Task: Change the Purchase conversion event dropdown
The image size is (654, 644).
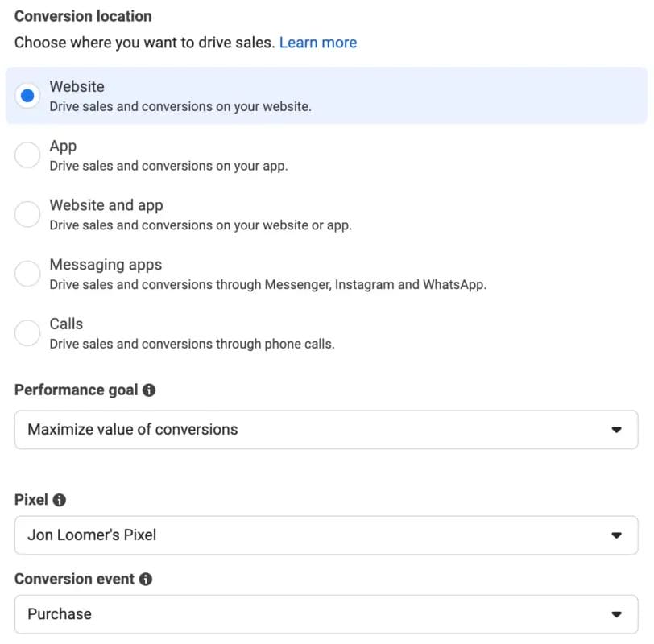Action: tap(322, 613)
